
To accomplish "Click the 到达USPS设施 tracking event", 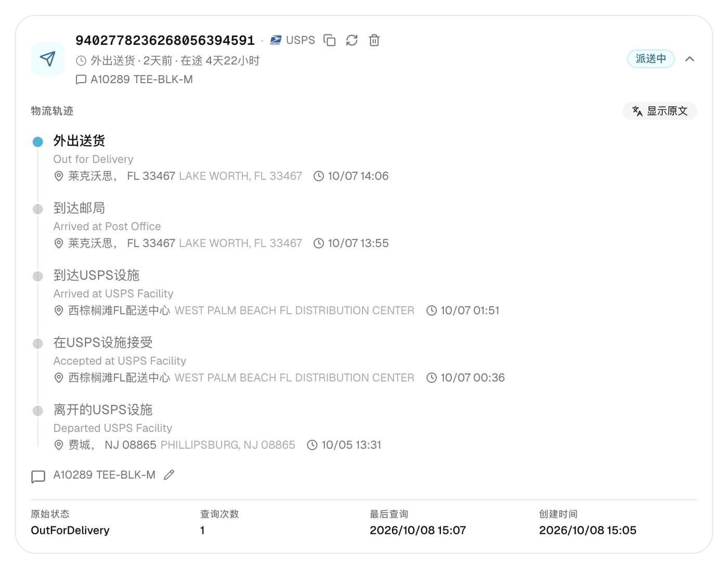I will pos(96,275).
